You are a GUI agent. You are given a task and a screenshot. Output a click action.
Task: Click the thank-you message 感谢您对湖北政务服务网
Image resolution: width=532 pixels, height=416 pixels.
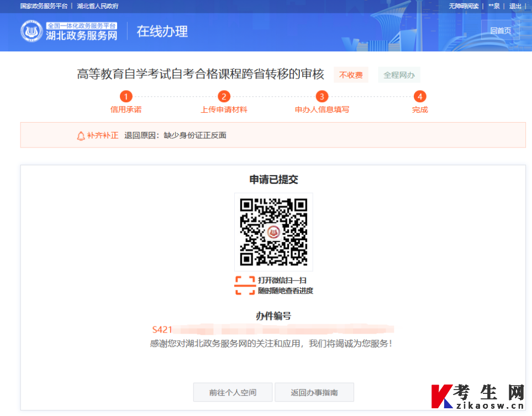[271, 344]
